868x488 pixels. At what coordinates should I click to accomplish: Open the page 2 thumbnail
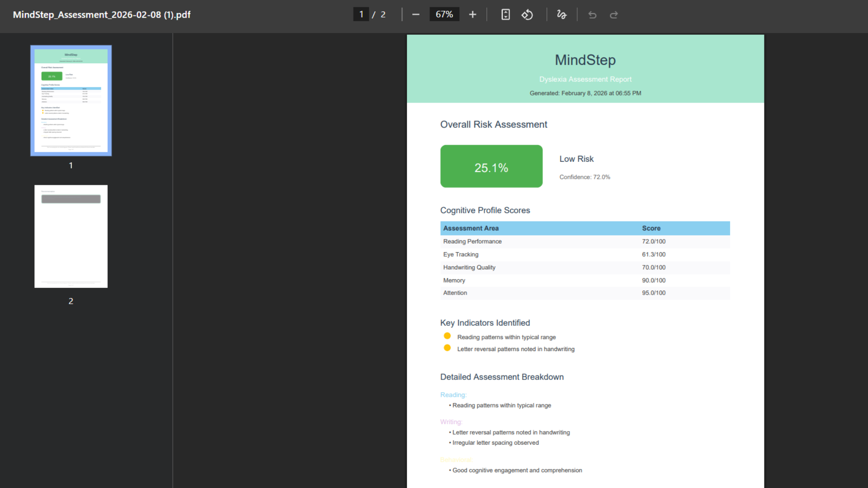pos(71,236)
